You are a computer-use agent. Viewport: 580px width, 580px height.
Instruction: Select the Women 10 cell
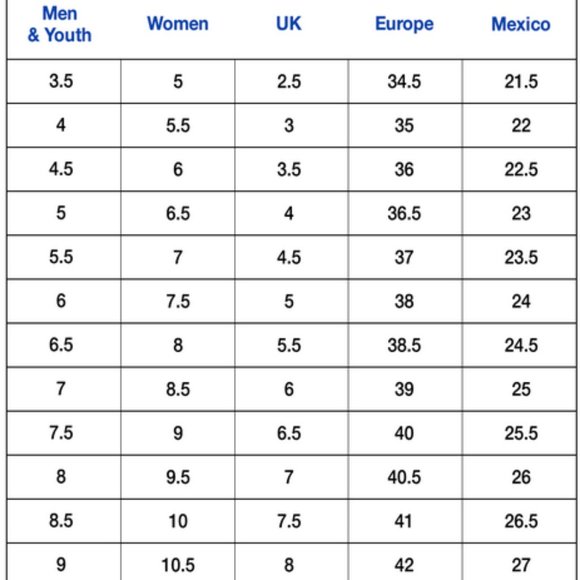(178, 521)
